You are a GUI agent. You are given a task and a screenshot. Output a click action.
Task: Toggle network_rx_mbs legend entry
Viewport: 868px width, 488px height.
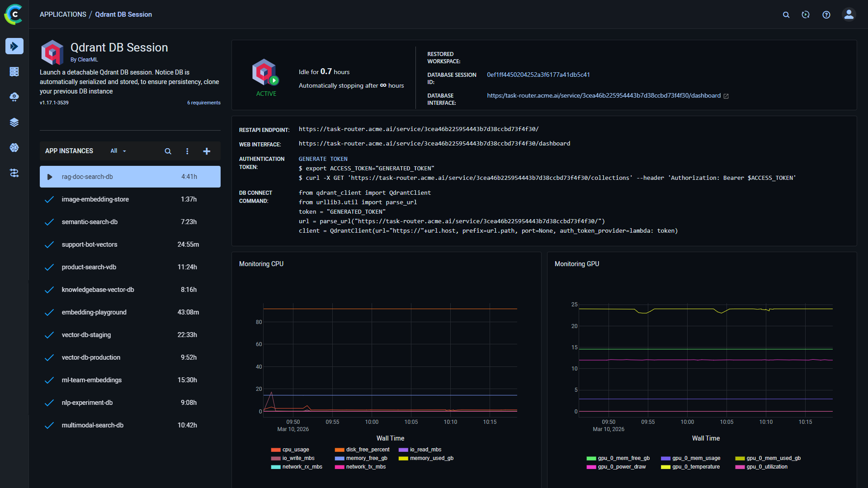[297, 467]
